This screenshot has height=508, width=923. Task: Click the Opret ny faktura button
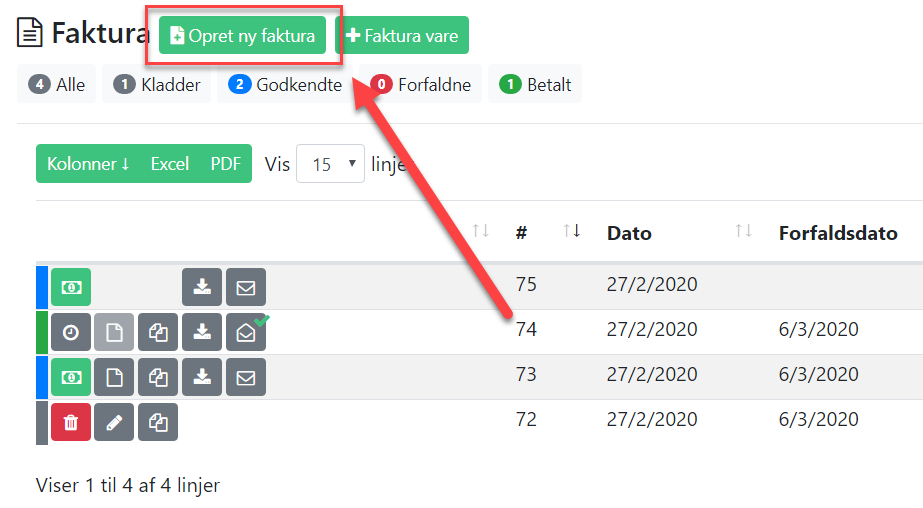(x=243, y=35)
